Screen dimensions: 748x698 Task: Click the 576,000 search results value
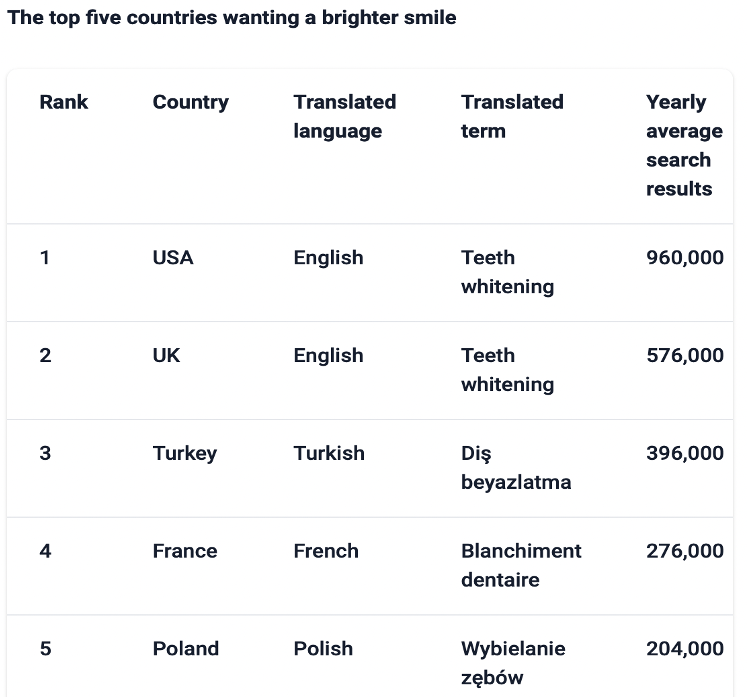click(x=684, y=356)
